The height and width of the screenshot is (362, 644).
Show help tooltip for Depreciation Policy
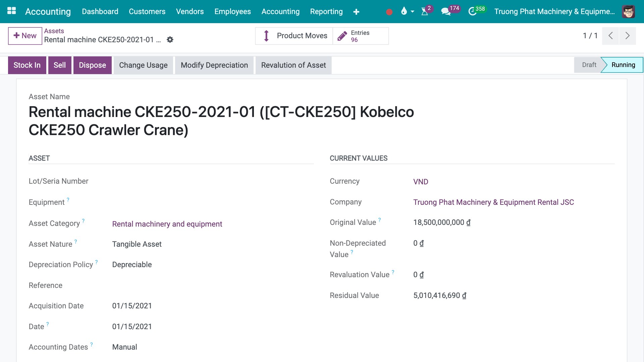click(x=97, y=262)
